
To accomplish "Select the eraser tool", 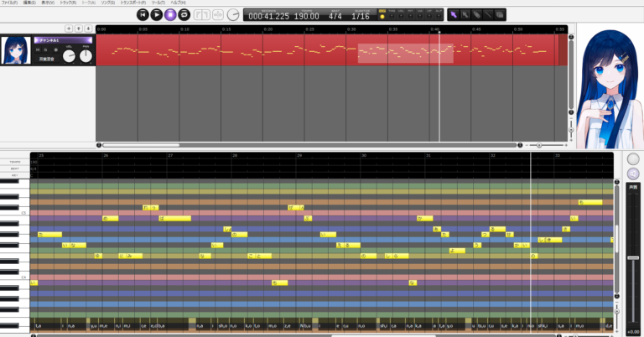I will (x=476, y=14).
